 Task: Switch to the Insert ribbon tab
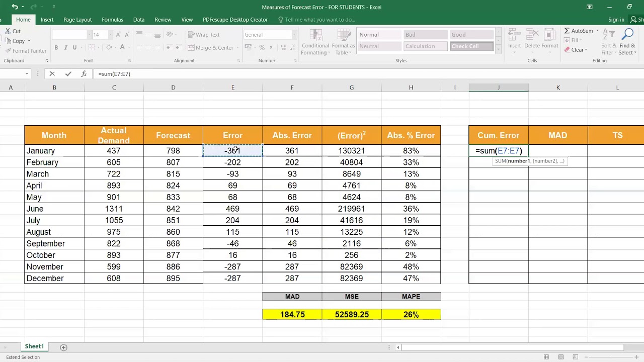[47, 20]
